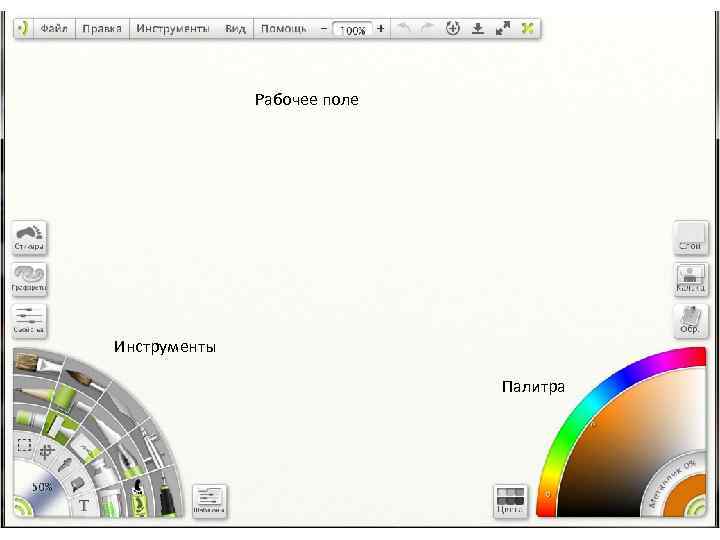Toggle the menu bar pod icon at its left end
Viewport: 720px width, 540px height.
[x=23, y=28]
